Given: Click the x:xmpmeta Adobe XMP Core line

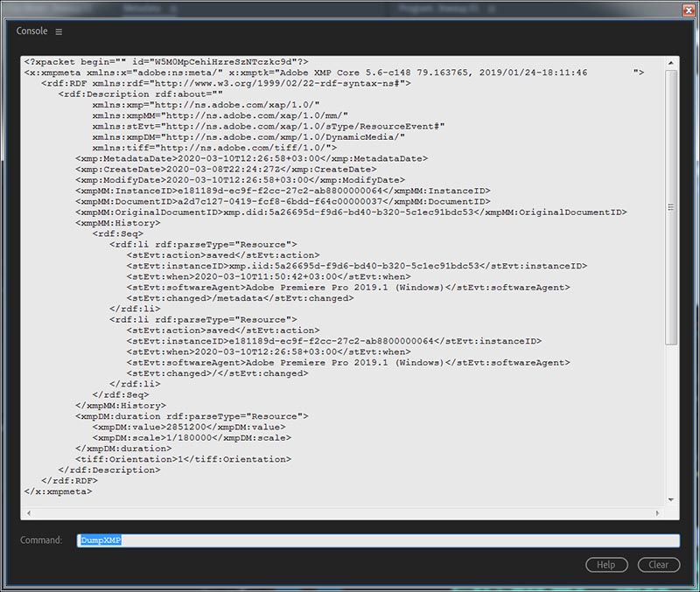Looking at the screenshot, I should coord(334,73).
